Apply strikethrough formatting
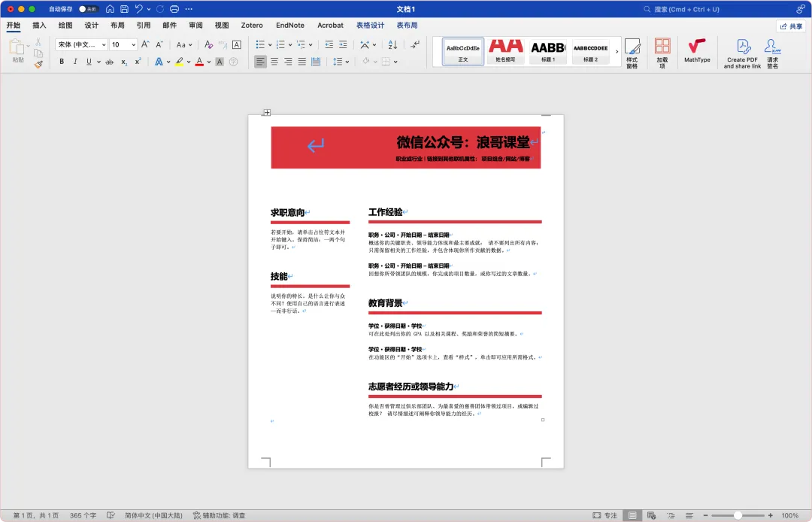812x522 pixels. (109, 62)
